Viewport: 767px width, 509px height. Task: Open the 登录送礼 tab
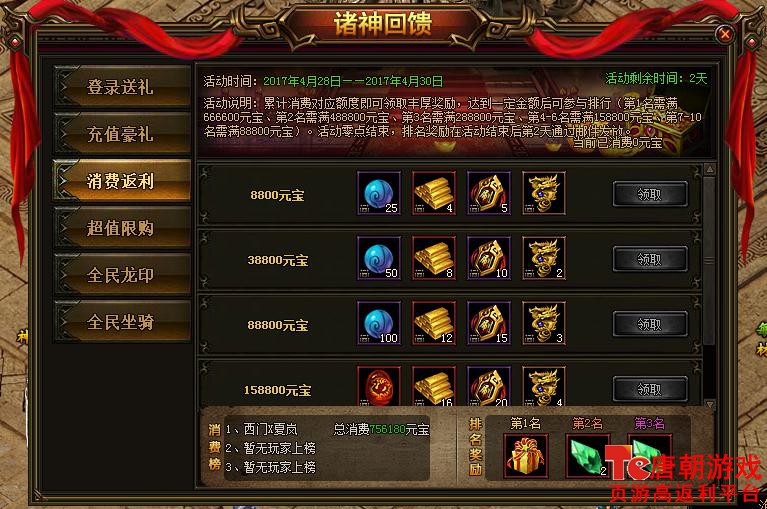tap(122, 87)
